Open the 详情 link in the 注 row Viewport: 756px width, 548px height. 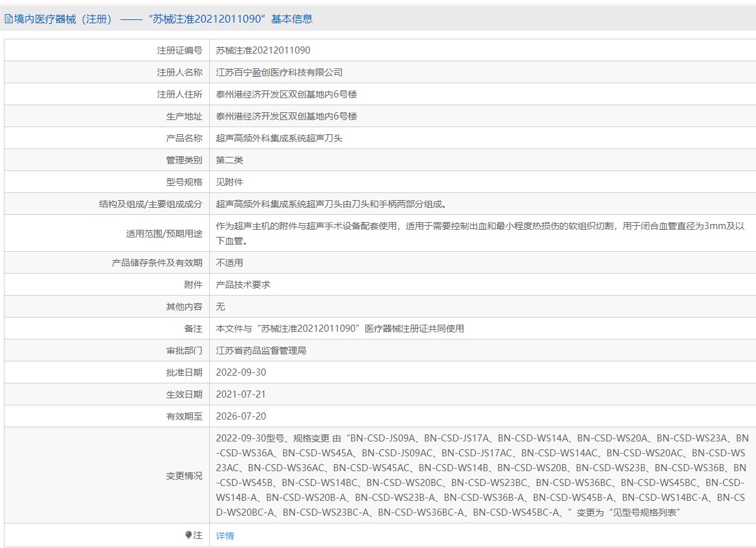225,536
